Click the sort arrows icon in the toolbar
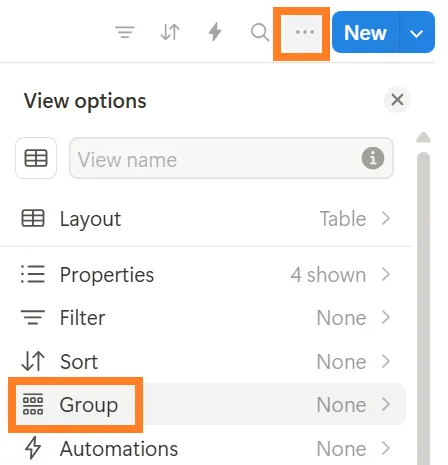 170,32
